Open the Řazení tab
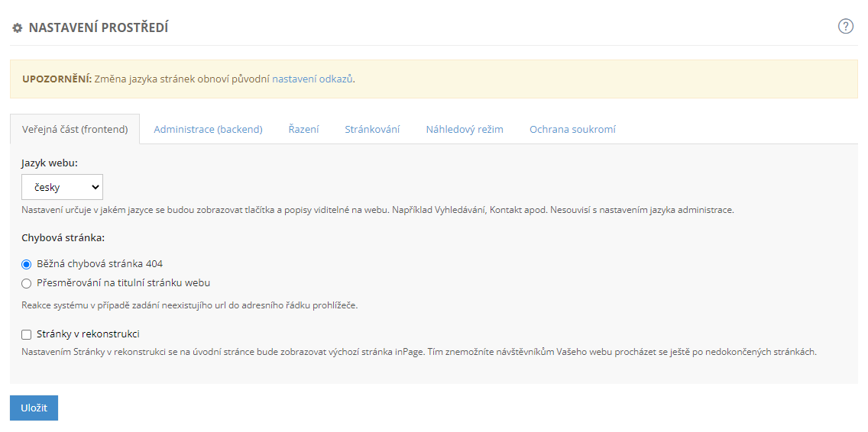This screenshot has height=432, width=868. point(303,129)
